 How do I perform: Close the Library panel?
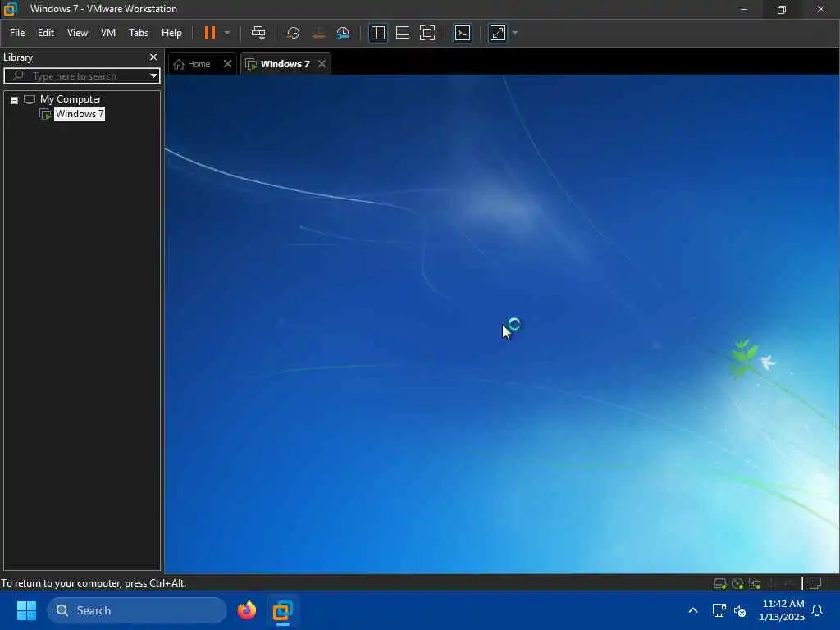coord(153,57)
